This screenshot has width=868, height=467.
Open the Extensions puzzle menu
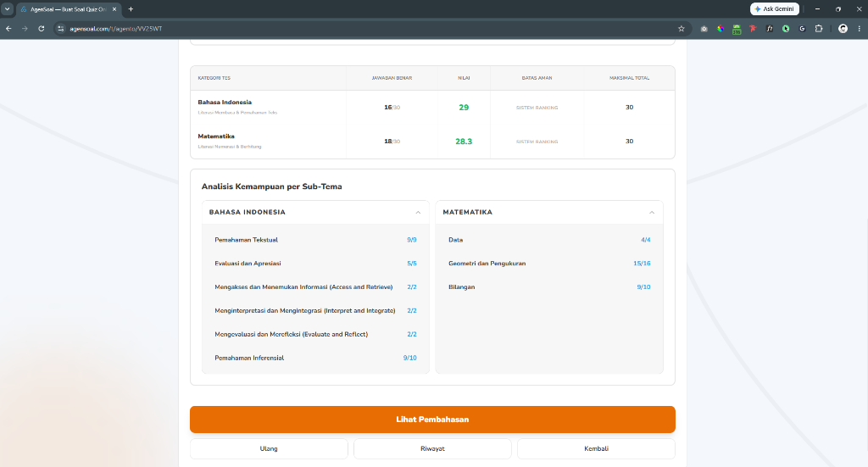click(819, 29)
